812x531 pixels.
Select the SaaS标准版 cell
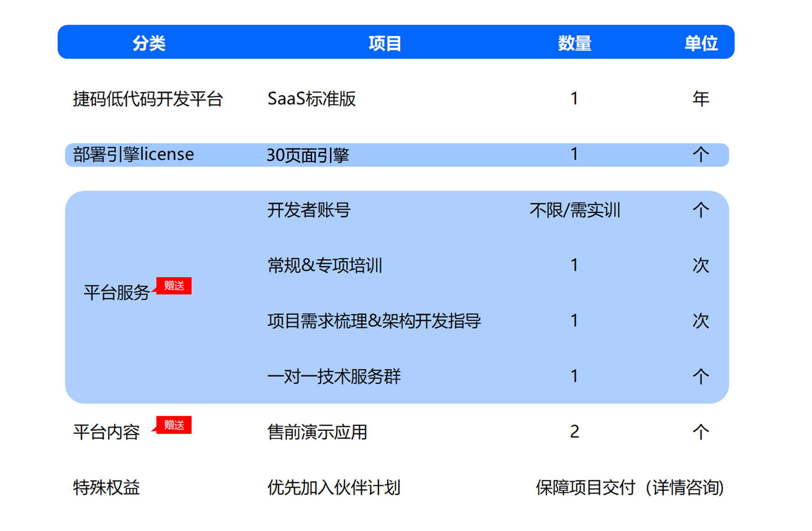pyautogui.click(x=311, y=99)
